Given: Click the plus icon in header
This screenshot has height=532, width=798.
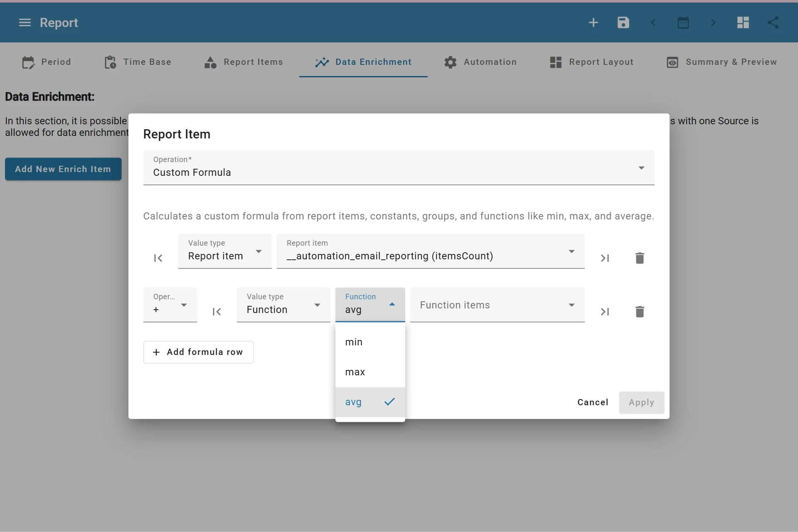Looking at the screenshot, I should tap(594, 22).
